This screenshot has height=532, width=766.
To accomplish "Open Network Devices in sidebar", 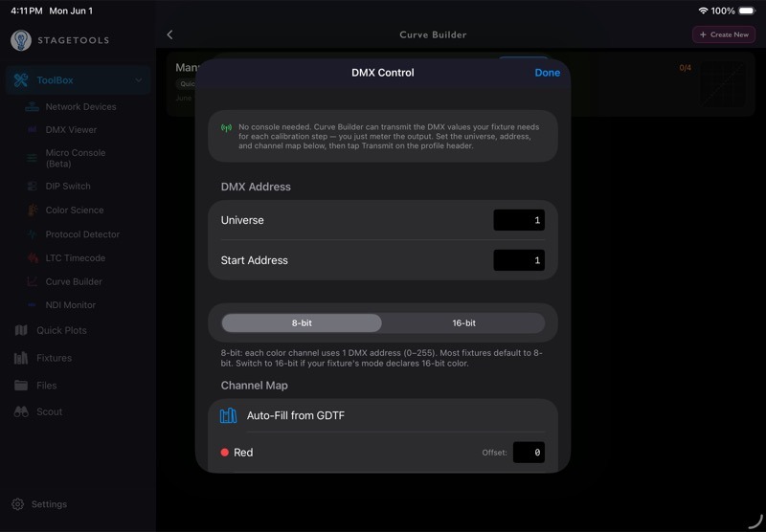I will pyautogui.click(x=80, y=107).
